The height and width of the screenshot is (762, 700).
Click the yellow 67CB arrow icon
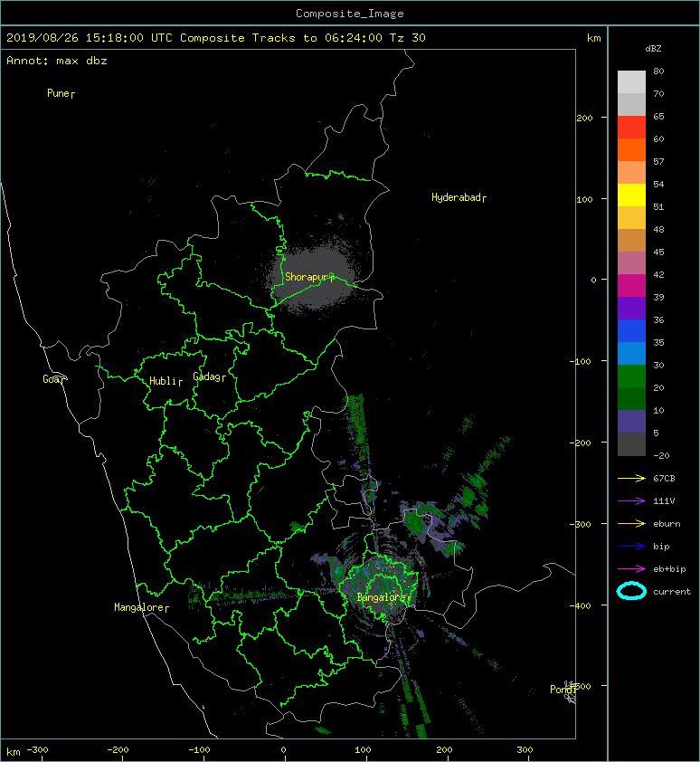pyautogui.click(x=631, y=478)
